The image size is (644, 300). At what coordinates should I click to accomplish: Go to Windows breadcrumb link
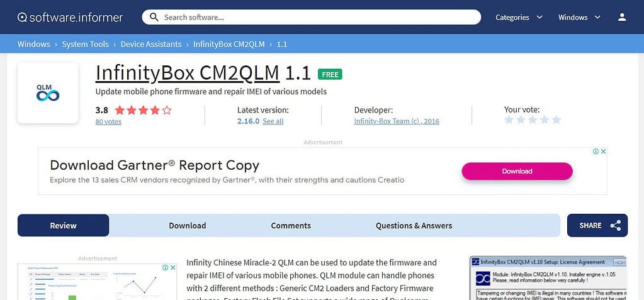[33, 44]
